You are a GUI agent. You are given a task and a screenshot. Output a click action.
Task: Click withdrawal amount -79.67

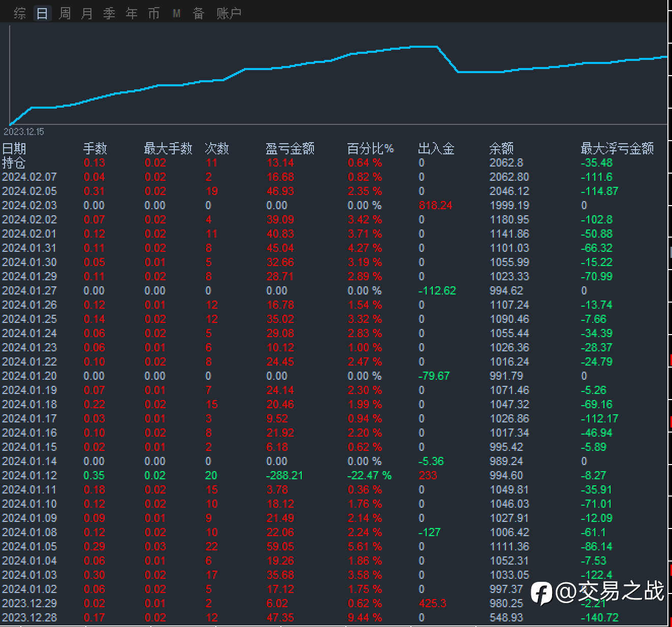point(434,376)
